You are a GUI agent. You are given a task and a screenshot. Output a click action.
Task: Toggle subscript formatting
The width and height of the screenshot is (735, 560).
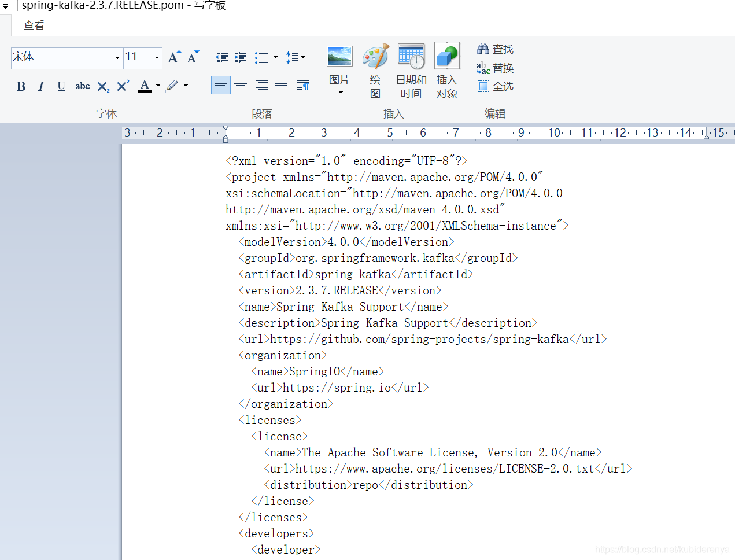103,86
